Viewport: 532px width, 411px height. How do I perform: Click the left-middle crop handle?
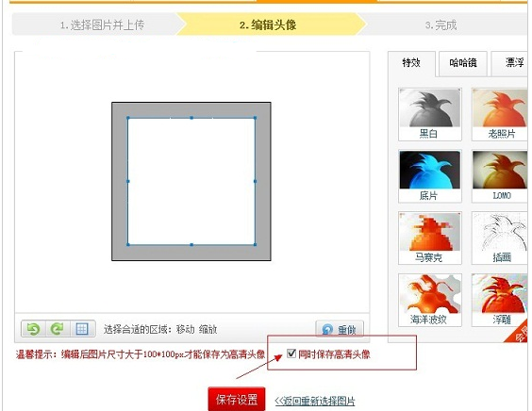coord(128,181)
